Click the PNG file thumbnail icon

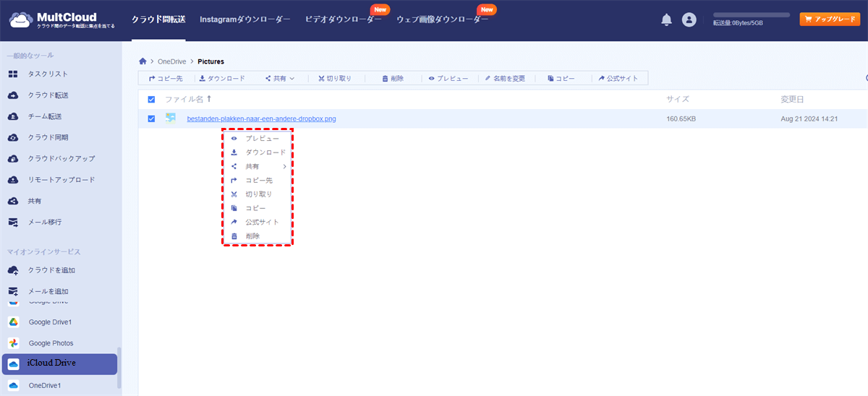point(171,119)
